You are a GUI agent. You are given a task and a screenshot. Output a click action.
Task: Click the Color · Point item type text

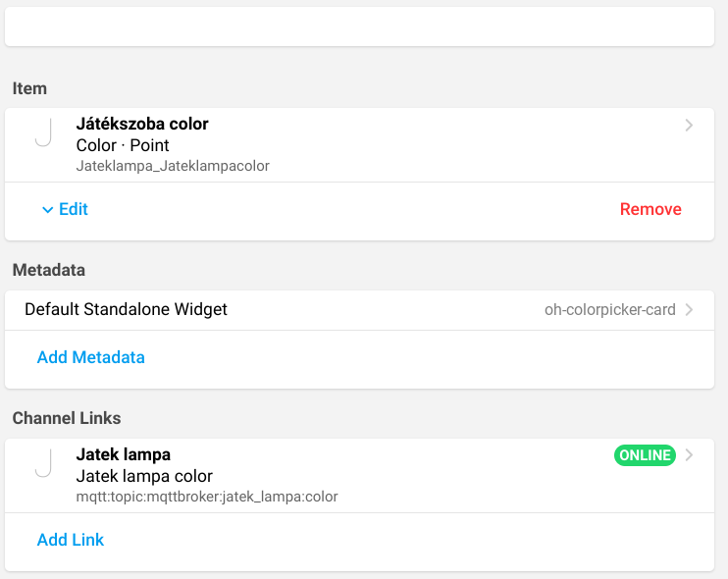(123, 145)
